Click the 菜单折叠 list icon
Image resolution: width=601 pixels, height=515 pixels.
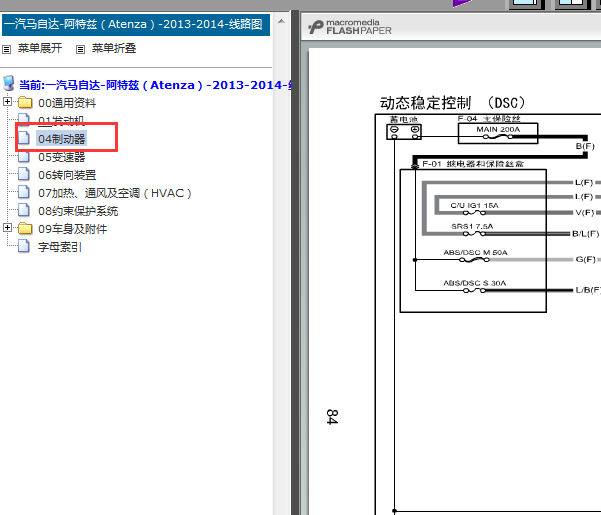point(80,49)
